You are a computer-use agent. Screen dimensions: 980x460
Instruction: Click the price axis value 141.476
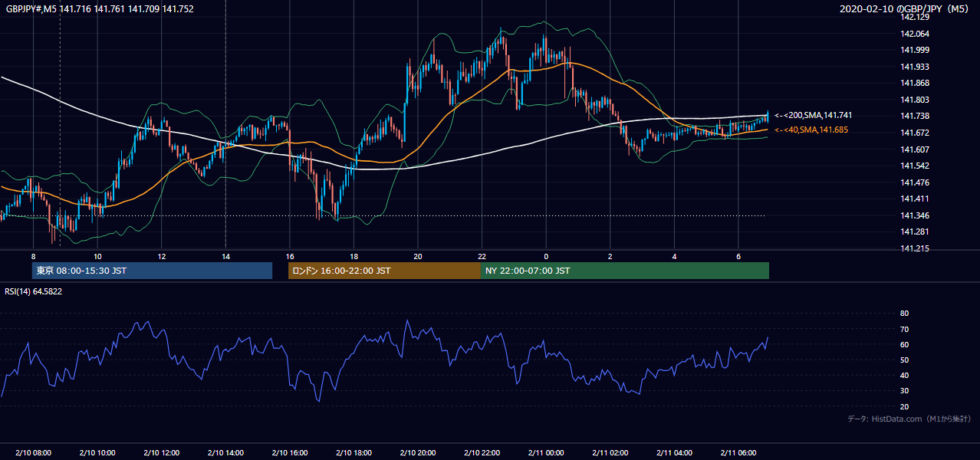(915, 182)
